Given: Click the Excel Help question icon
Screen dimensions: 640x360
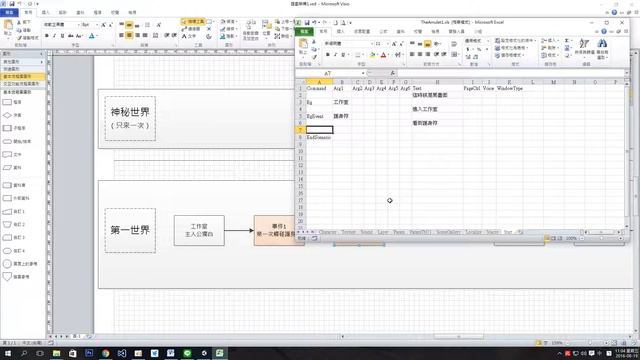Looking at the screenshot, I should [604, 31].
